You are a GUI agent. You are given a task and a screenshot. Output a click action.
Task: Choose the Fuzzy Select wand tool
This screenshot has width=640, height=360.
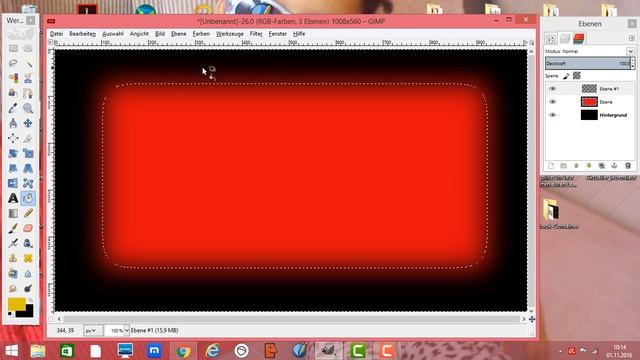point(28,63)
